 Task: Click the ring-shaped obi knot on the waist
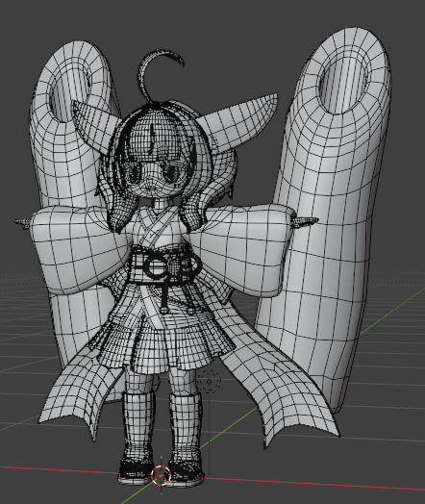click(x=172, y=266)
